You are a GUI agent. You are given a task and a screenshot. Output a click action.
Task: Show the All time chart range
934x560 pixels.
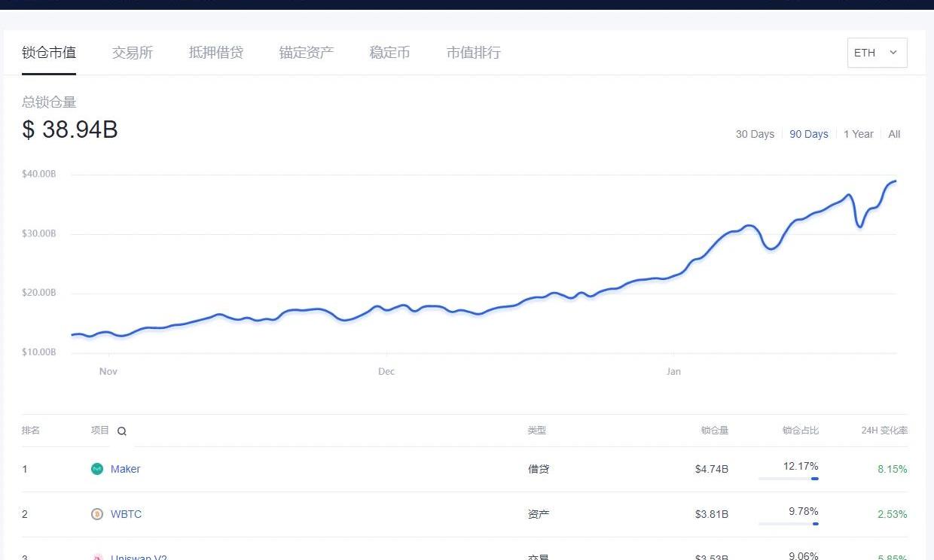[x=894, y=134]
